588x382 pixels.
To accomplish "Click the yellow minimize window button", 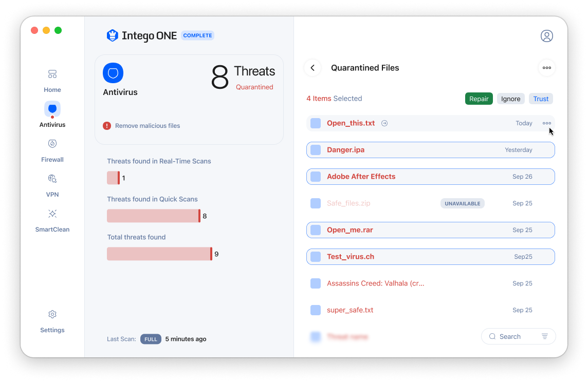I will 46,30.
